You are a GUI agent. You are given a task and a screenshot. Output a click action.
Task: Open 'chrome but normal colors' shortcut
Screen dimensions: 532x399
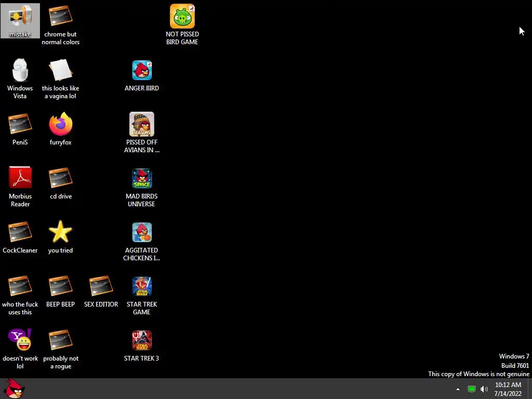click(x=60, y=24)
